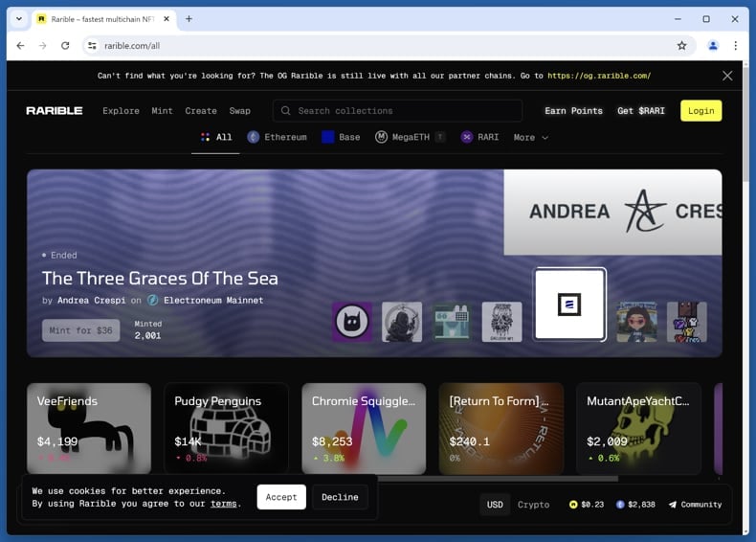
Task: Click the ETH price icon
Action: pyautogui.click(x=620, y=505)
